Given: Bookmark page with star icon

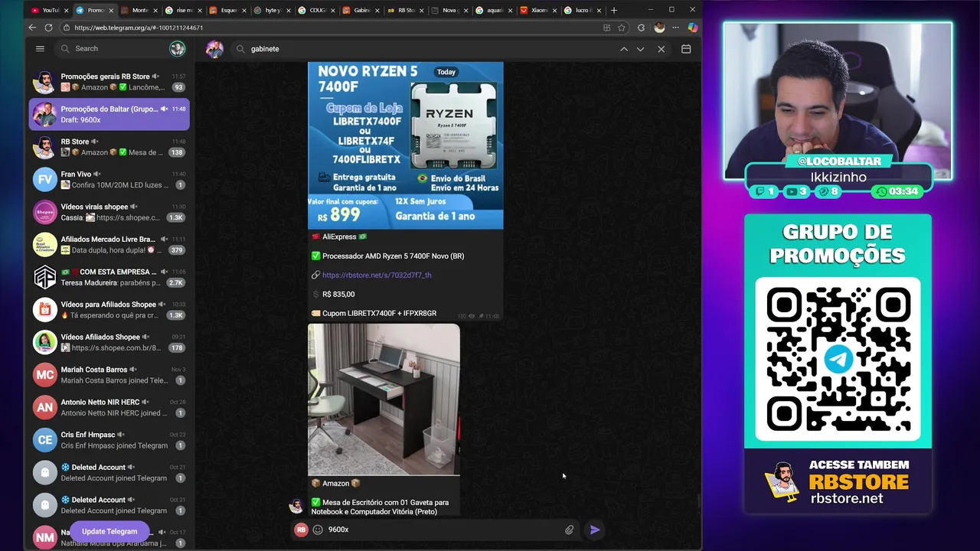Looking at the screenshot, I should (621, 28).
